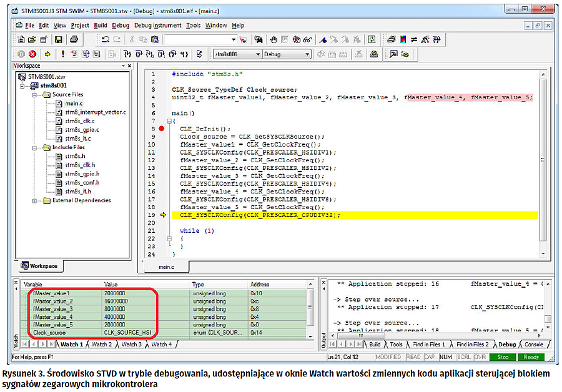Image resolution: width=562 pixels, height=392 pixels.
Task: Click the binoculars Find icon
Action: coord(258,39)
